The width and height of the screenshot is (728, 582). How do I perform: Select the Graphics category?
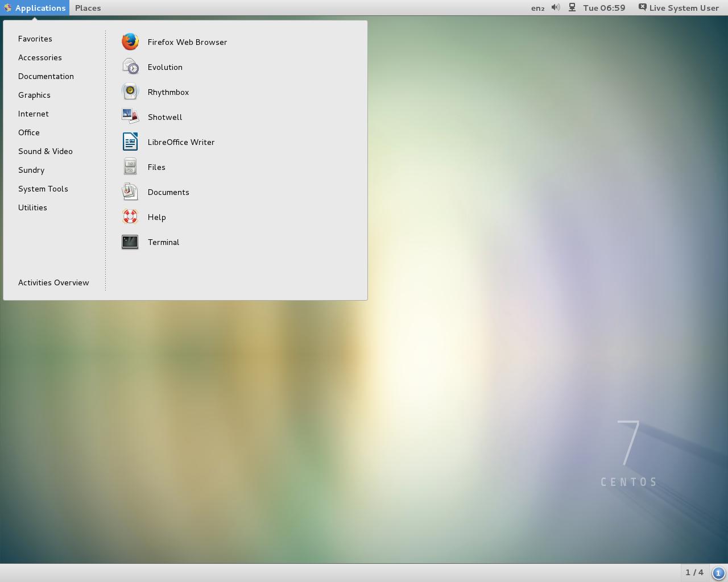click(34, 95)
